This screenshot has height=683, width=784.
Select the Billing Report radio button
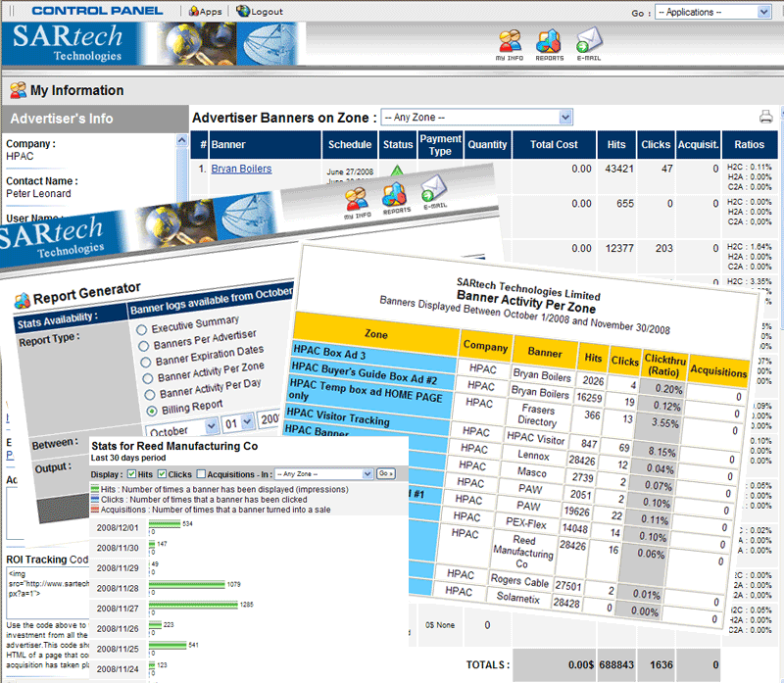pos(152,411)
